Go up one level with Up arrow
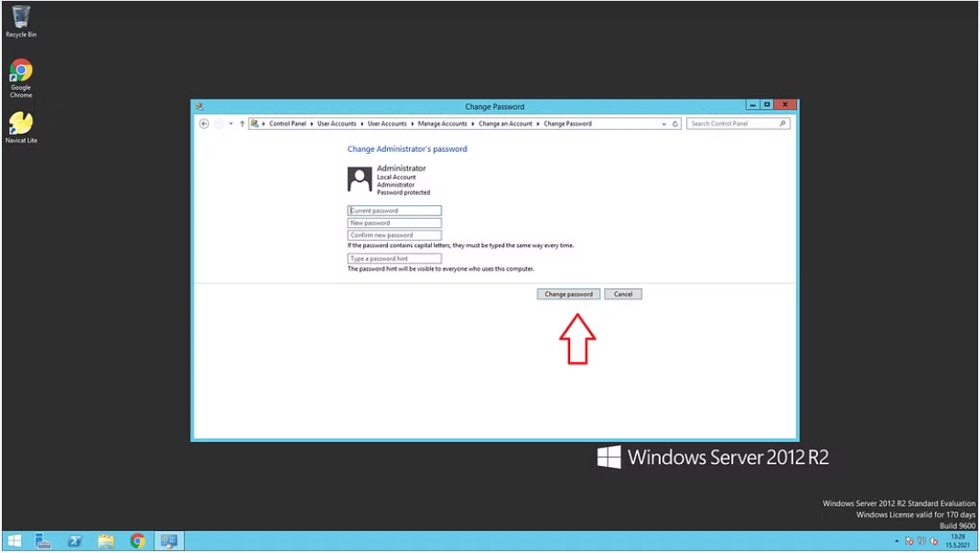Screen dimensions: 980x553 pyautogui.click(x=242, y=124)
